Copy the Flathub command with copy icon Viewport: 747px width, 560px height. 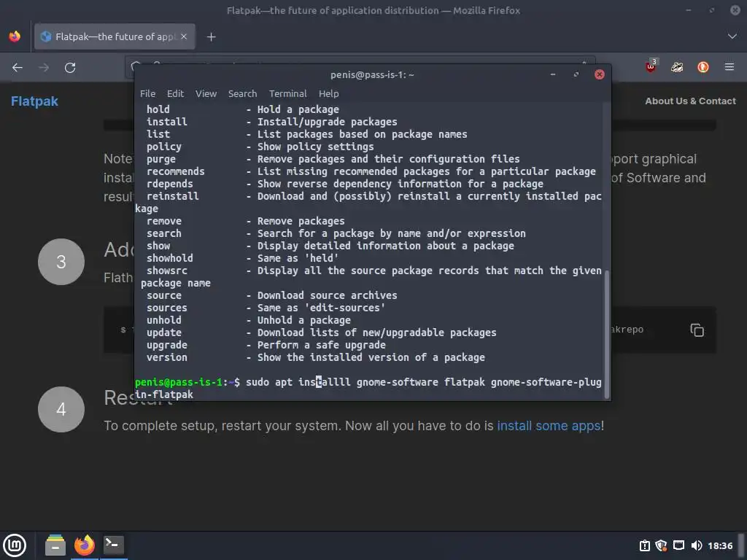coord(697,330)
